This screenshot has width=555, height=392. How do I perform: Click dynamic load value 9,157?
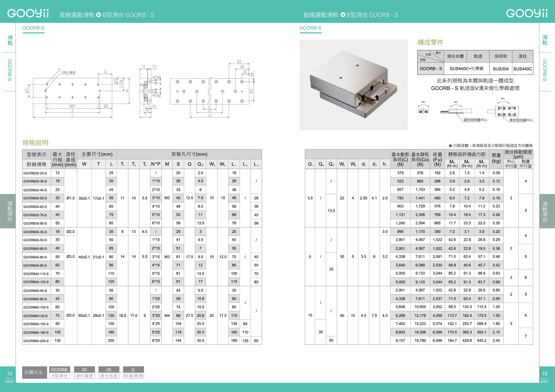[x=400, y=340]
